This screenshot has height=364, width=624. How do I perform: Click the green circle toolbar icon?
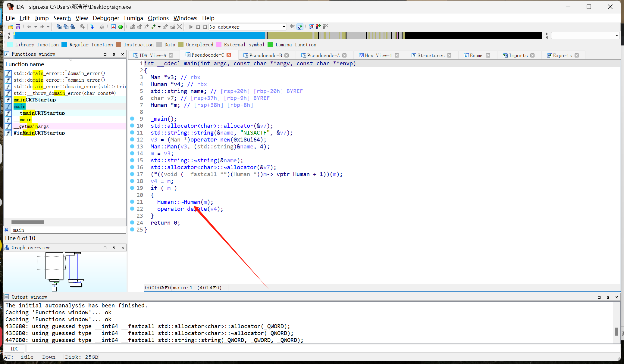(121, 27)
